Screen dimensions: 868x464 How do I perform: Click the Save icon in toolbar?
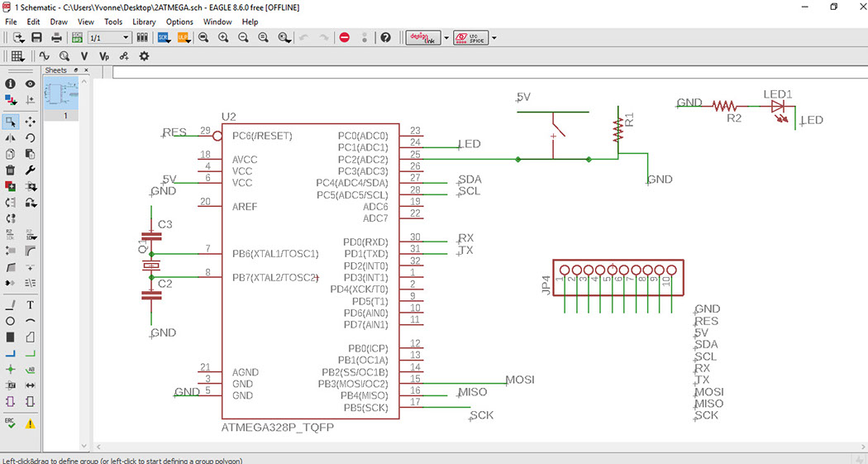[x=36, y=38]
